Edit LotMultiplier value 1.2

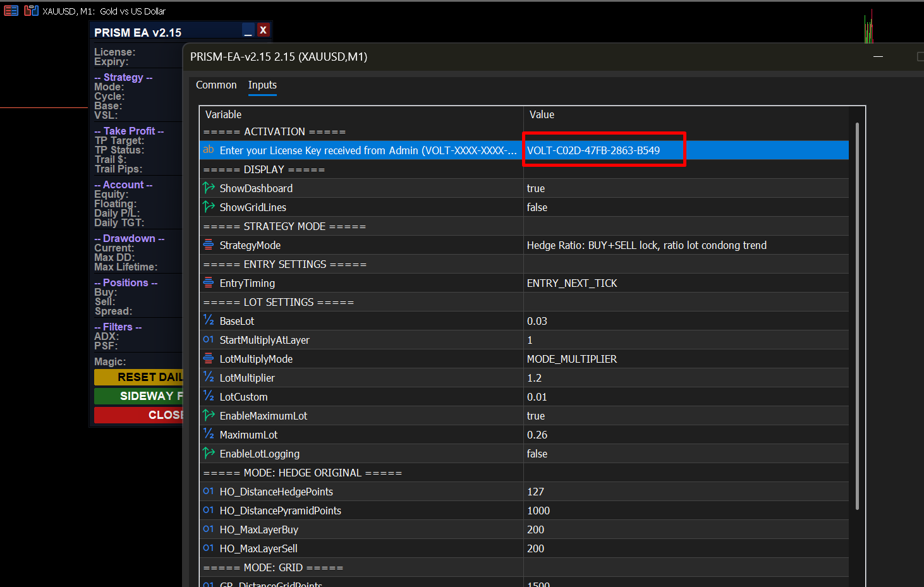coord(686,378)
